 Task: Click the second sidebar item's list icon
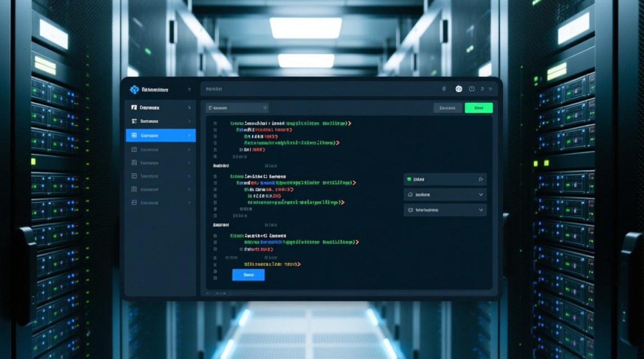tap(134, 122)
